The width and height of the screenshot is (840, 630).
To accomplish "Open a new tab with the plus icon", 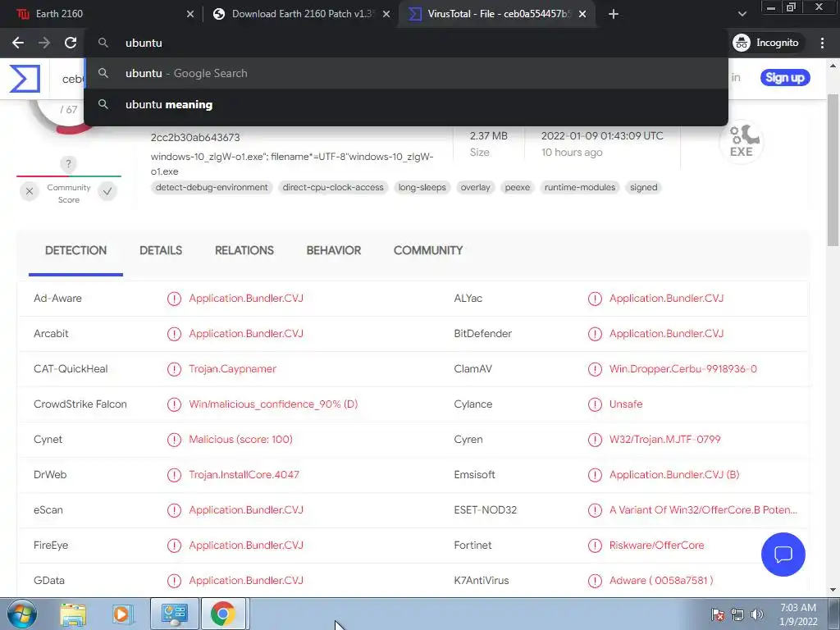I will [x=614, y=15].
